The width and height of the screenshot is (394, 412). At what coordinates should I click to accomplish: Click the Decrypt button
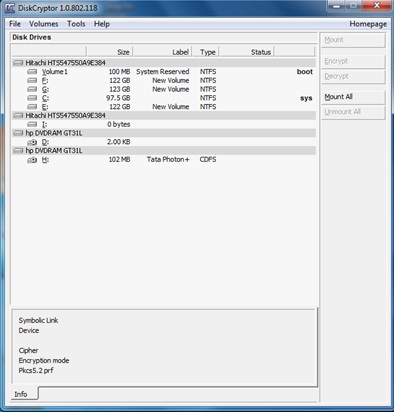(x=353, y=76)
